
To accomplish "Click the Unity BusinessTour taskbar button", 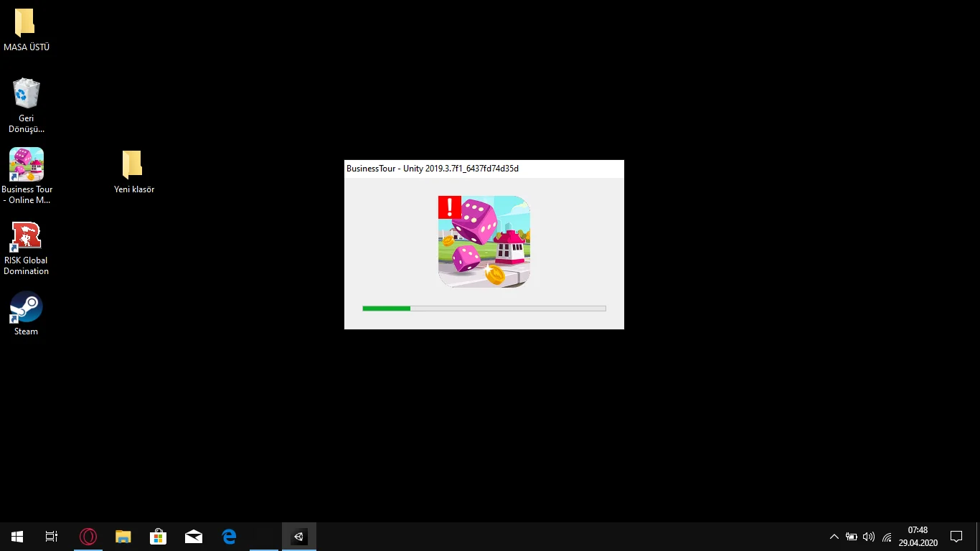I will coord(299,537).
